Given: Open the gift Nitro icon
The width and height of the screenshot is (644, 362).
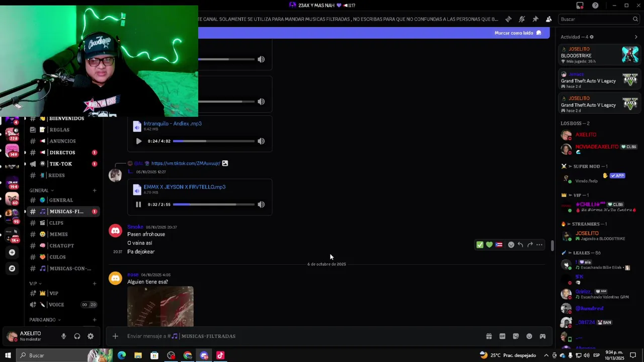Looking at the screenshot, I should [489, 336].
